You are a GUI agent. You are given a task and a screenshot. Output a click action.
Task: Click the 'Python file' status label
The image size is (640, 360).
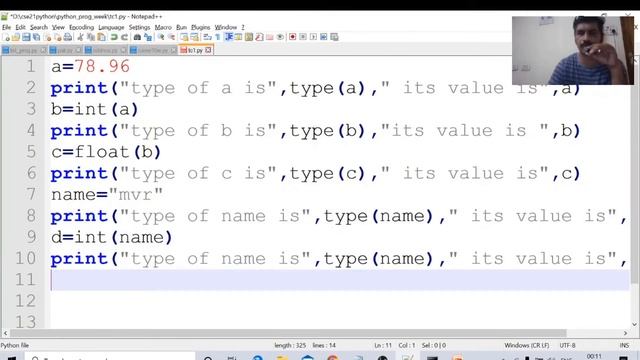15,345
